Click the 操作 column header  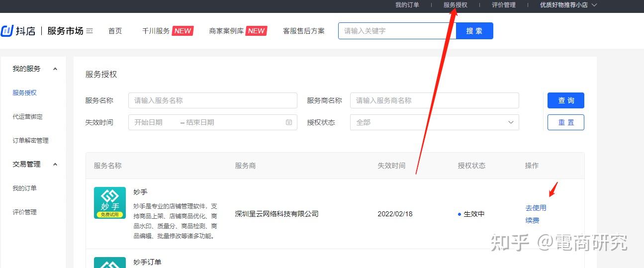point(532,166)
